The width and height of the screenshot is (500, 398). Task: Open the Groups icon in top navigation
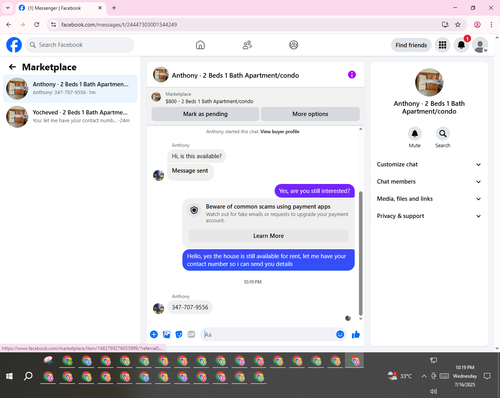click(x=294, y=45)
